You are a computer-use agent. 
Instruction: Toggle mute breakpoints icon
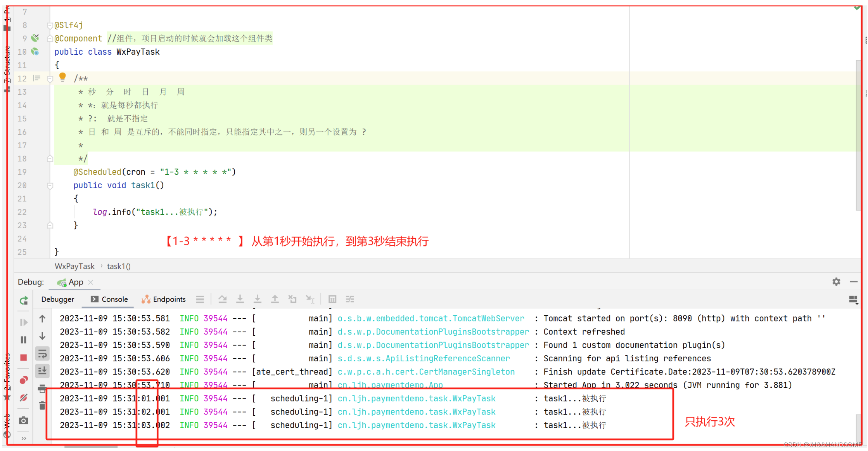click(24, 397)
